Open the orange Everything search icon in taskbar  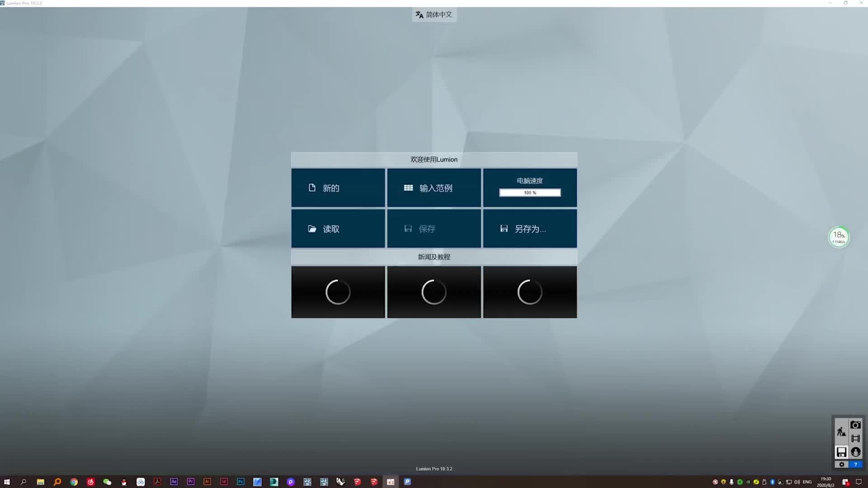click(57, 482)
